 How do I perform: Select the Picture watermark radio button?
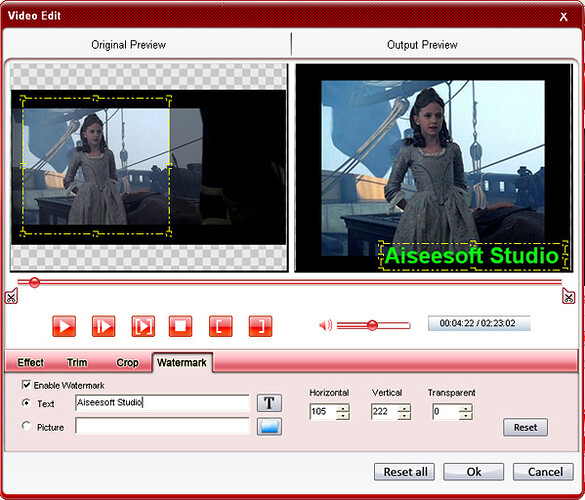click(x=26, y=426)
